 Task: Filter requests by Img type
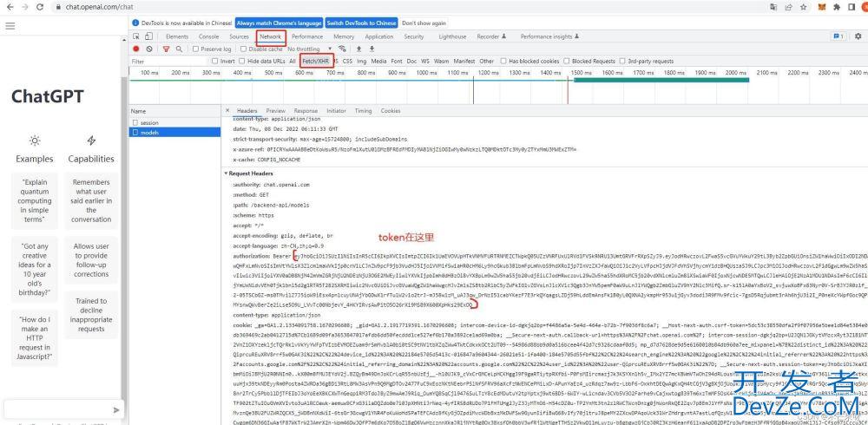pyautogui.click(x=361, y=61)
